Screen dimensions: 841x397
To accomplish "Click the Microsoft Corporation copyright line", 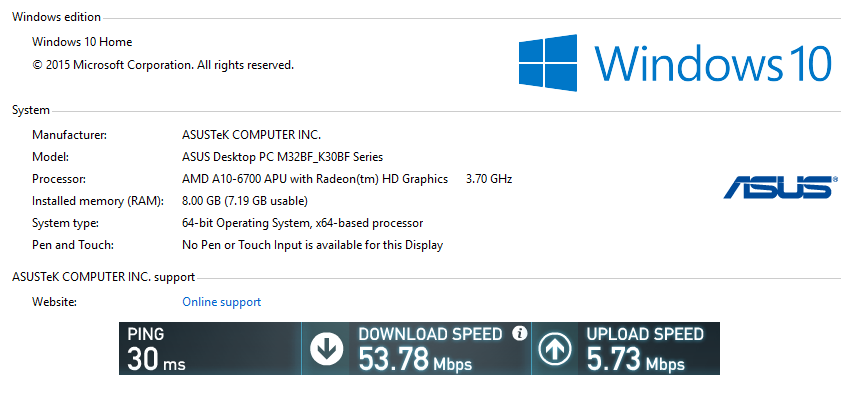I will click(x=163, y=65).
